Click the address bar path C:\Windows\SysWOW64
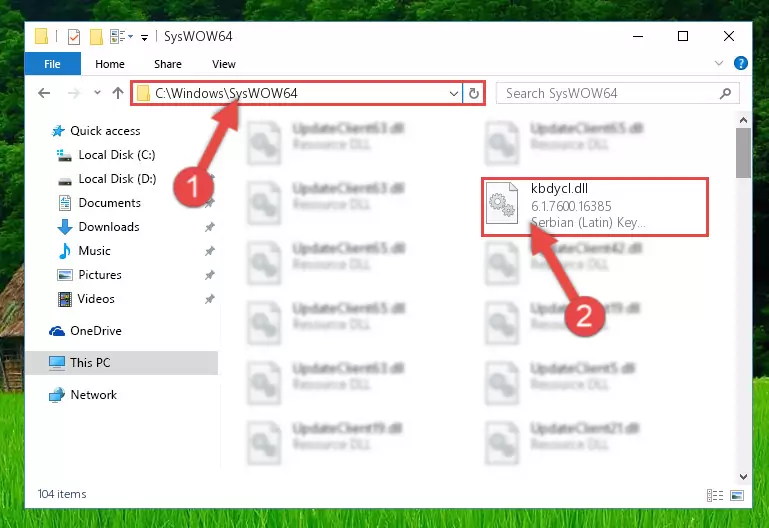 [x=226, y=93]
